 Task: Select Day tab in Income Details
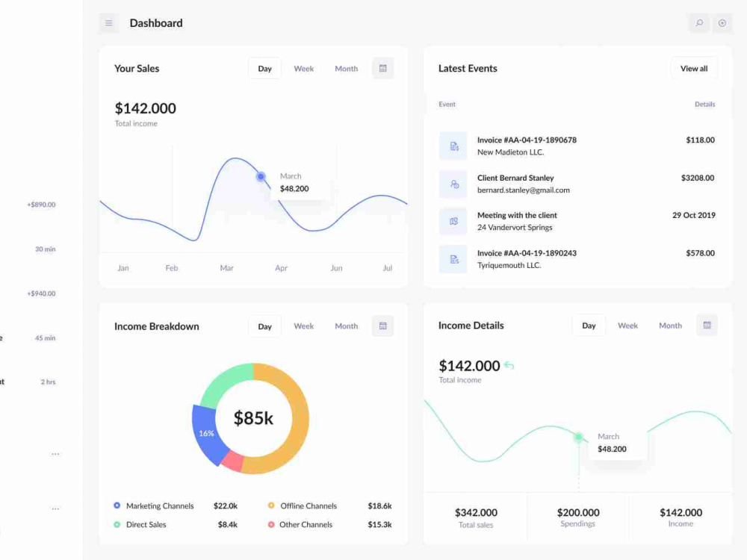pos(589,326)
